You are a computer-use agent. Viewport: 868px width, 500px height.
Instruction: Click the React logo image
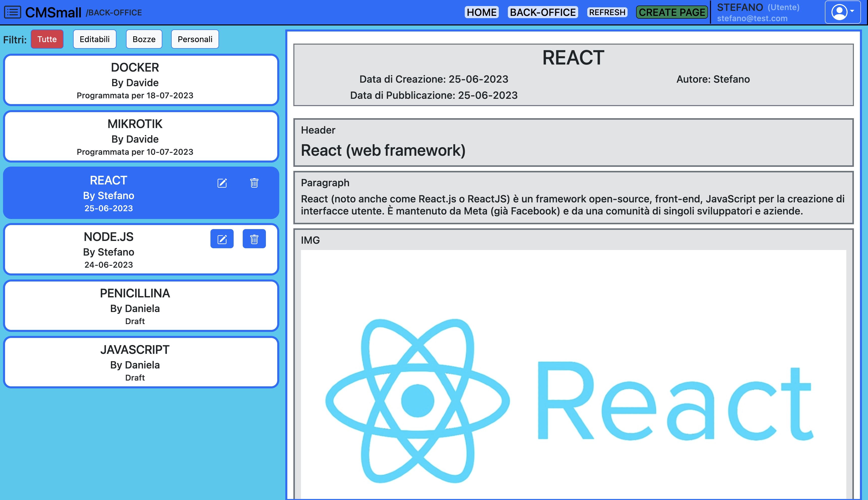(573, 374)
